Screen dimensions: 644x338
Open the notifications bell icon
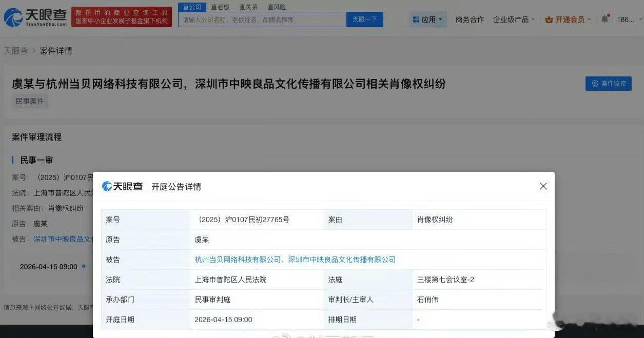click(x=605, y=19)
